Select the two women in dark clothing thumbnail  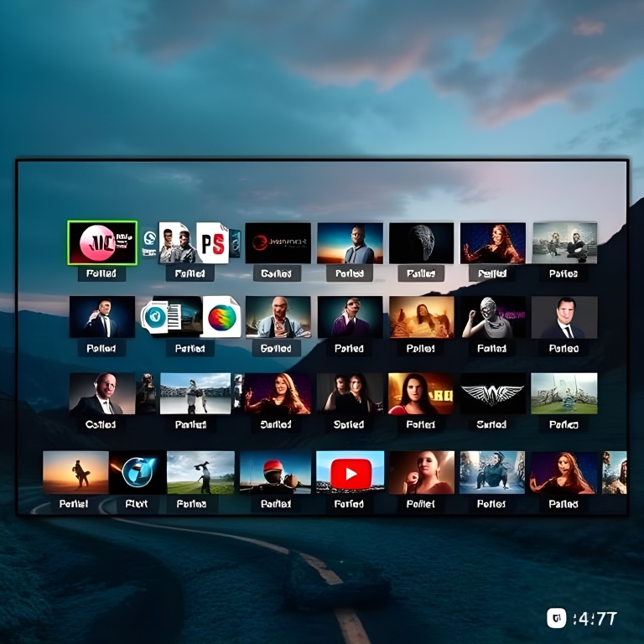[x=350, y=393]
